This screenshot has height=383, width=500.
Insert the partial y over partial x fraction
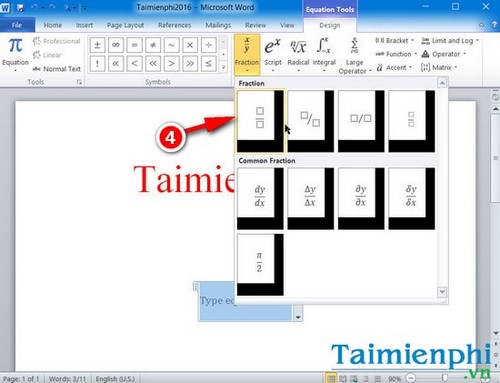point(361,198)
